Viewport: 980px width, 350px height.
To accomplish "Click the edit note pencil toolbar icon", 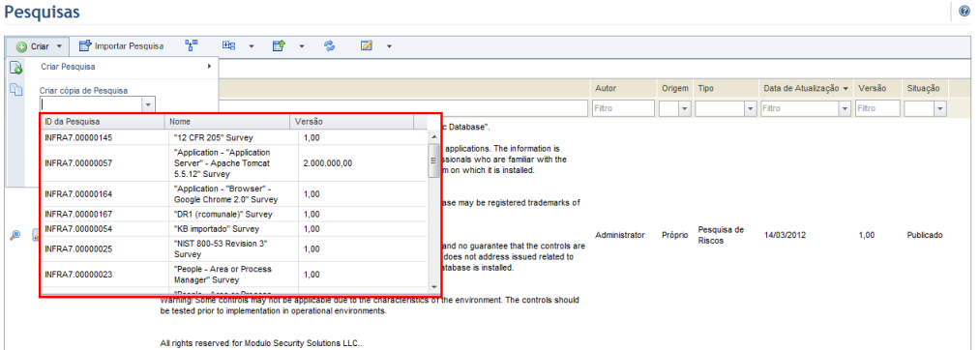I will (x=367, y=45).
